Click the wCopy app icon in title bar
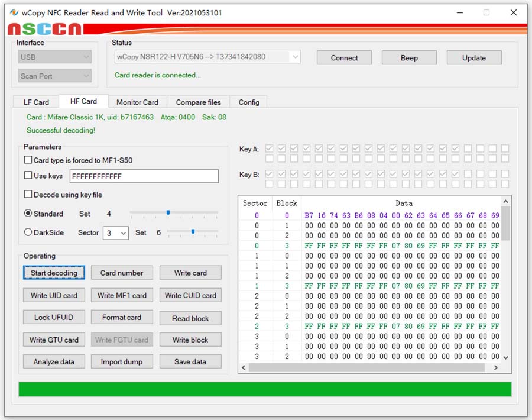Screen dimensions: 532x420 14,12
